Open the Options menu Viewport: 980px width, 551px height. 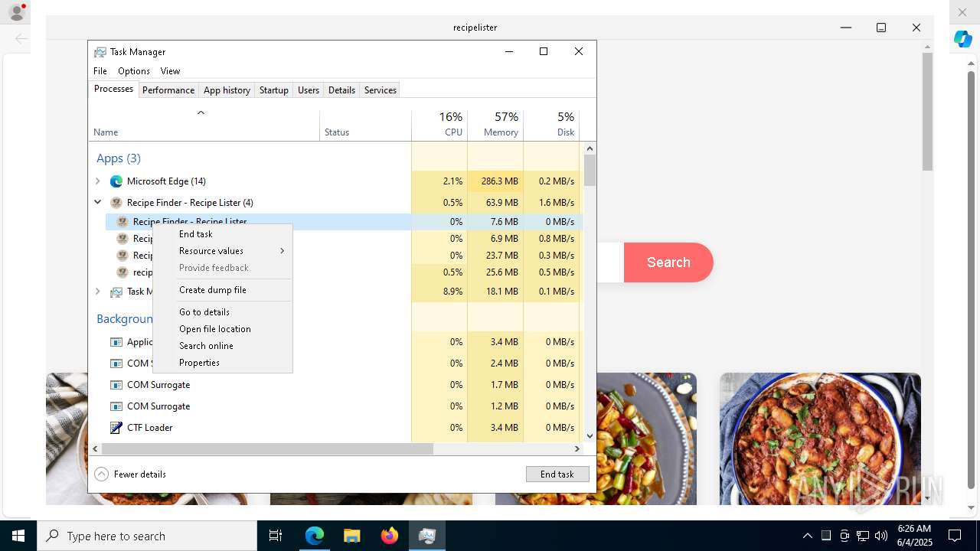point(134,71)
